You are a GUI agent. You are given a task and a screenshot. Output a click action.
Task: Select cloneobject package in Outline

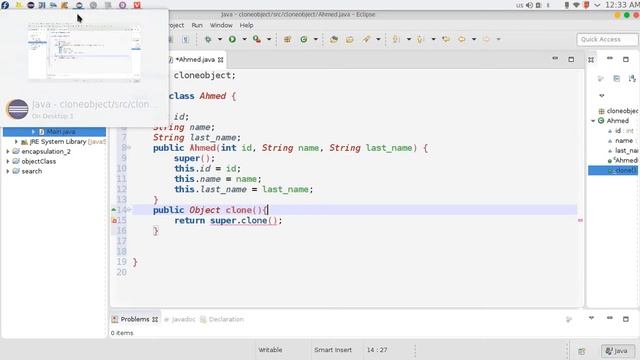click(x=618, y=111)
